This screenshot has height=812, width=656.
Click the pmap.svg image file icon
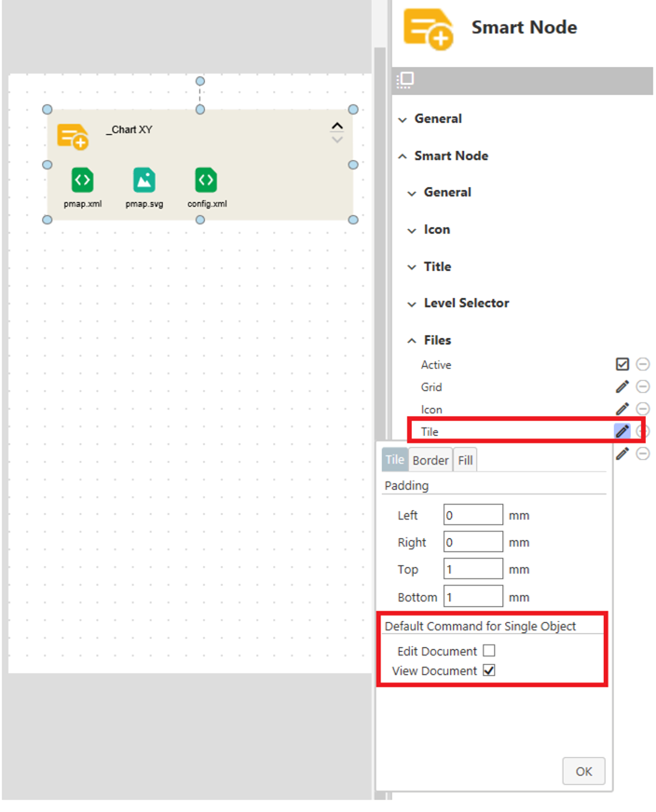click(143, 180)
